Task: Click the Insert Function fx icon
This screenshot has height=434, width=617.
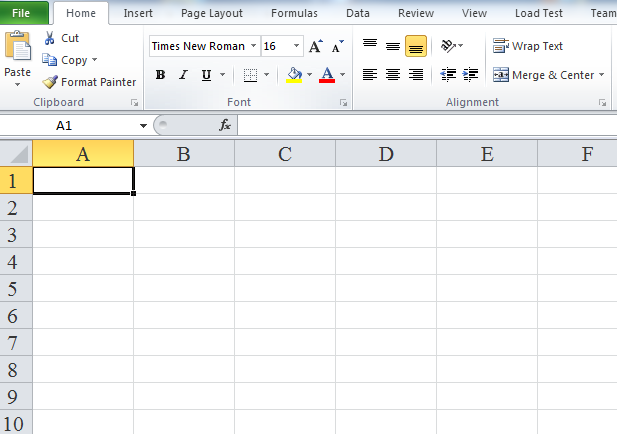Action: [x=225, y=125]
